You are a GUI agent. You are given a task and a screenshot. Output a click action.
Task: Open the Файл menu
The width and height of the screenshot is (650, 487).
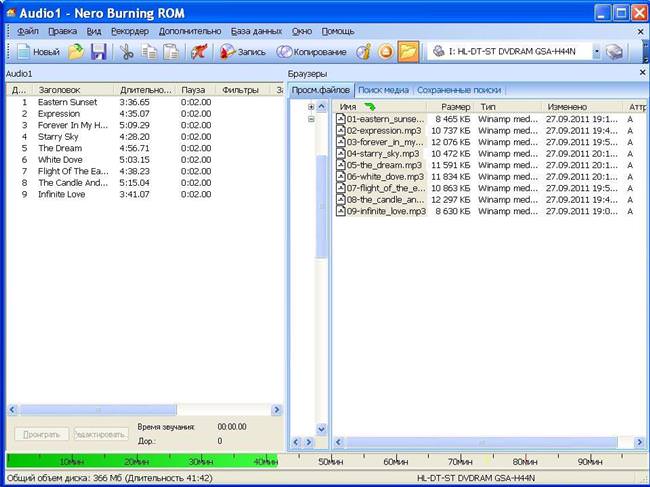27,31
